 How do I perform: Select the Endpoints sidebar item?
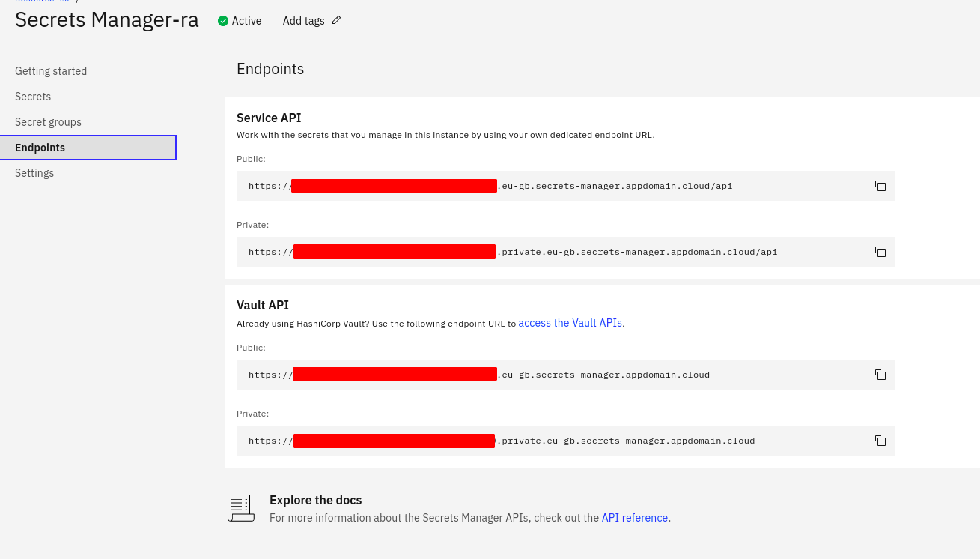point(40,148)
